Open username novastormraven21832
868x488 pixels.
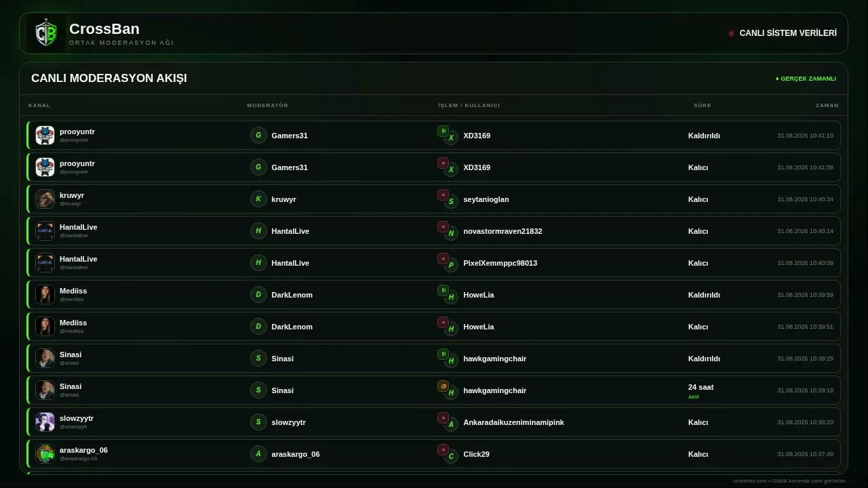coord(503,231)
